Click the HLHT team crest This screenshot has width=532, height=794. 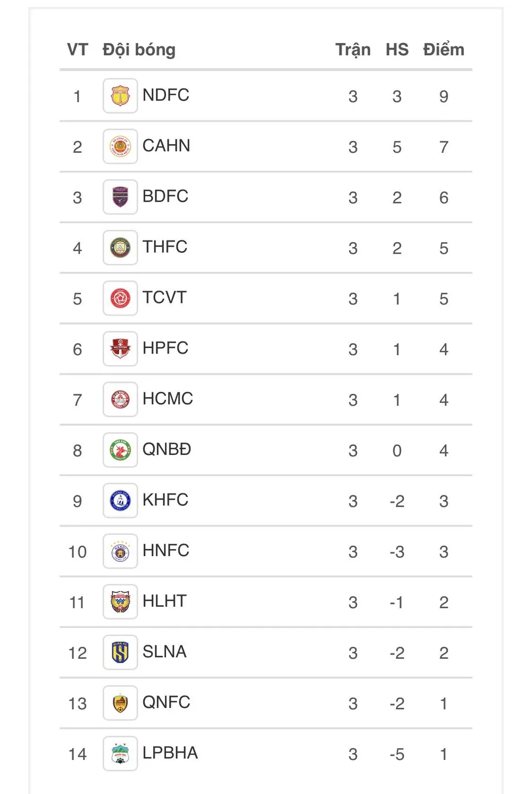tap(120, 602)
